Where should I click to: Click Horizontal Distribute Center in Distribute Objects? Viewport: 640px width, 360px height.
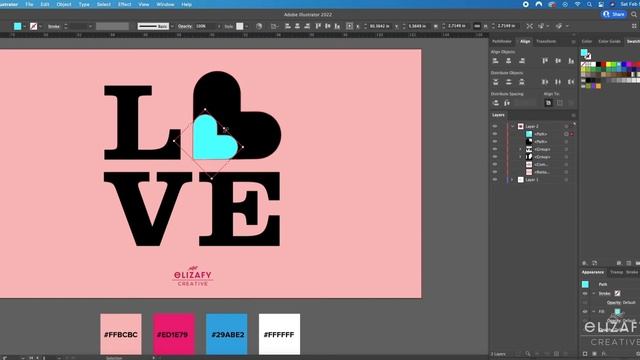[558, 82]
